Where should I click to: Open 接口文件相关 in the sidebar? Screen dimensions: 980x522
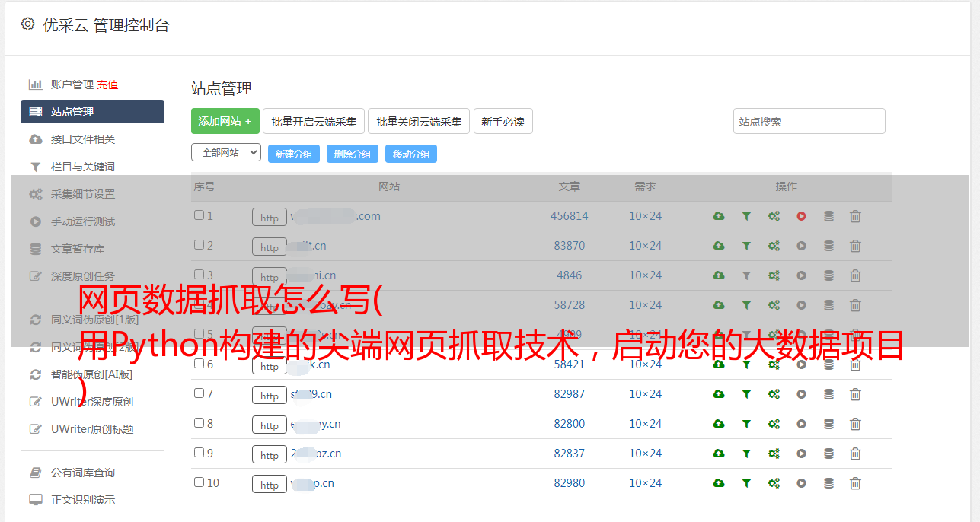pos(83,139)
